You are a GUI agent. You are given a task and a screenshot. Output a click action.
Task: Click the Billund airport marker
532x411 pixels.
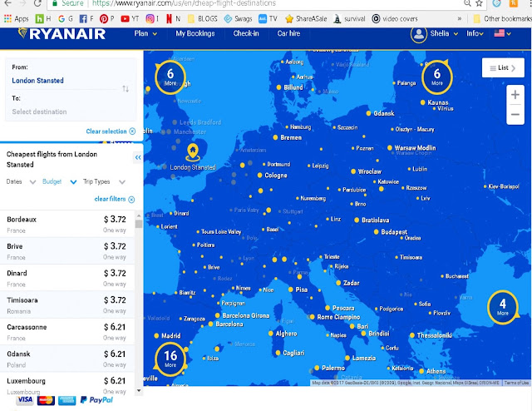tap(278, 87)
